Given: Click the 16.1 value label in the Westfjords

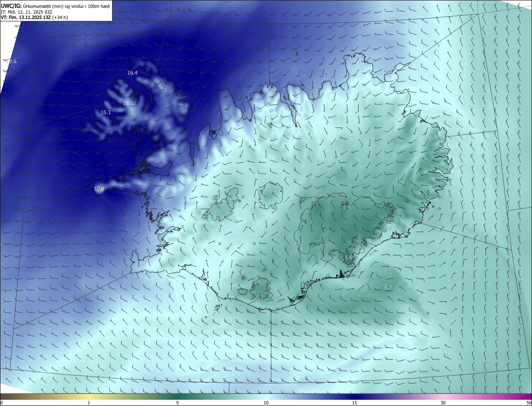Looking at the screenshot, I should pyautogui.click(x=106, y=112).
